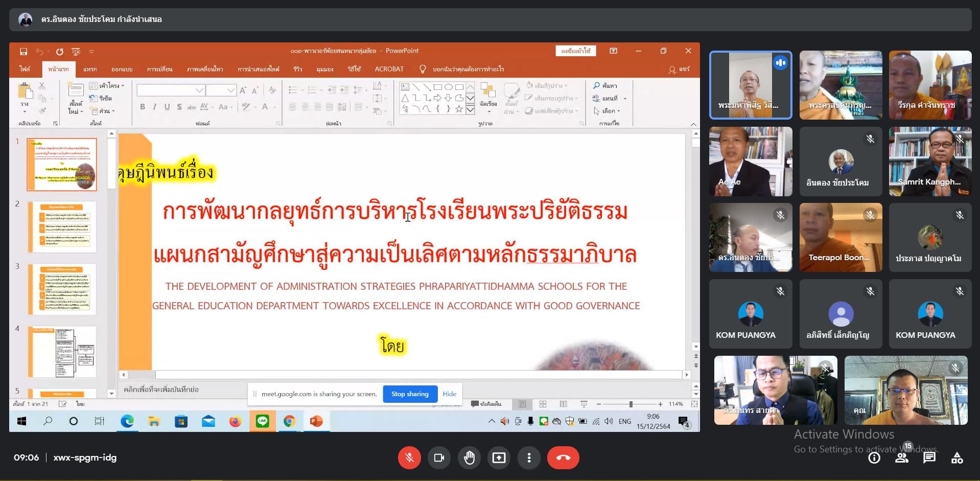
Task: Switch to Slide Sorter view icon in status bar
Action: 543,404
